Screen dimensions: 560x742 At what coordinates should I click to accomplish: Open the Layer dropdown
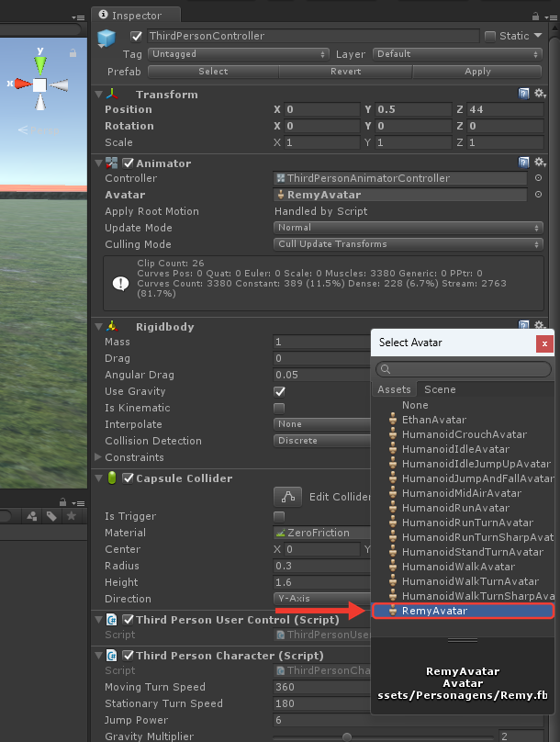tap(457, 54)
